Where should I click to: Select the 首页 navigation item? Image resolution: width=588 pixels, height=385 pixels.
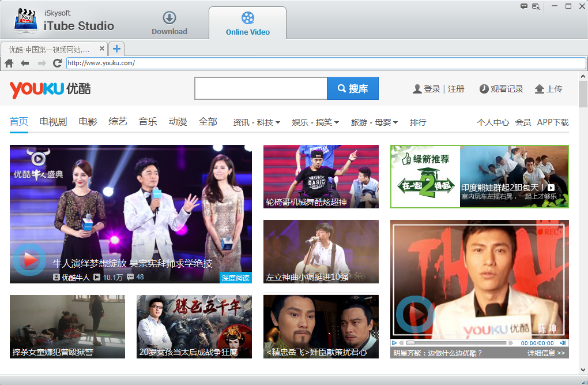point(19,122)
